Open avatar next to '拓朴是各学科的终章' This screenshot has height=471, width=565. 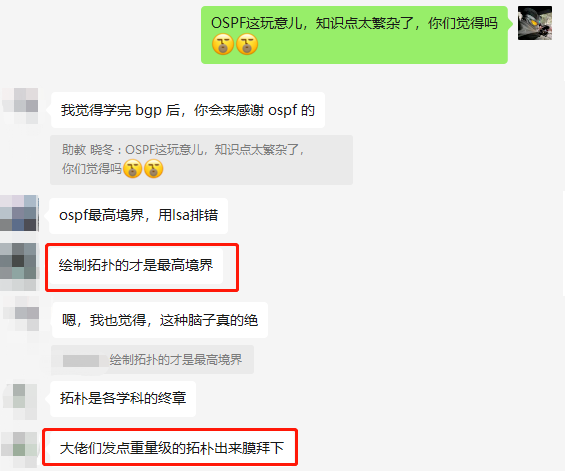20,401
